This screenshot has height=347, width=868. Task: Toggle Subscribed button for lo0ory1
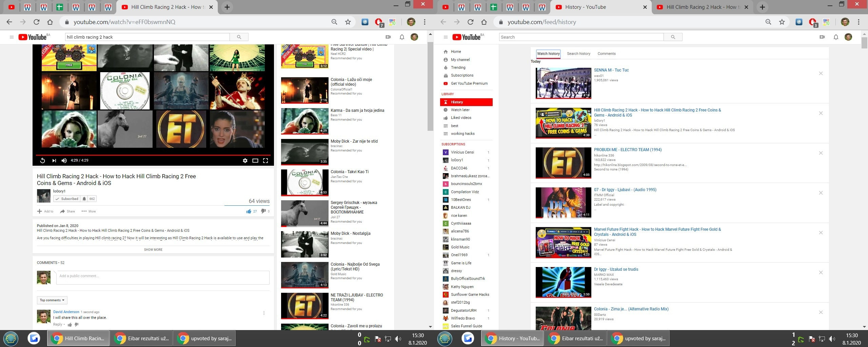tap(66, 199)
